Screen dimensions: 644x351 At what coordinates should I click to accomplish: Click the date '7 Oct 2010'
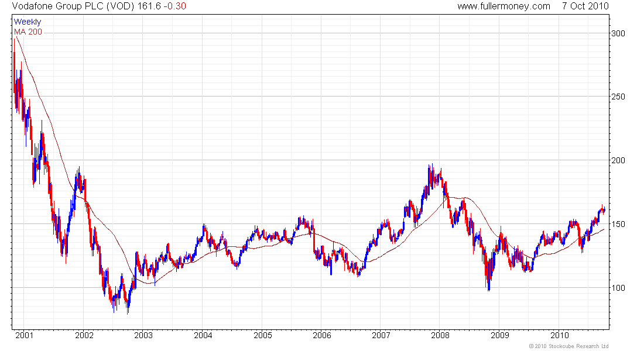tap(585, 6)
